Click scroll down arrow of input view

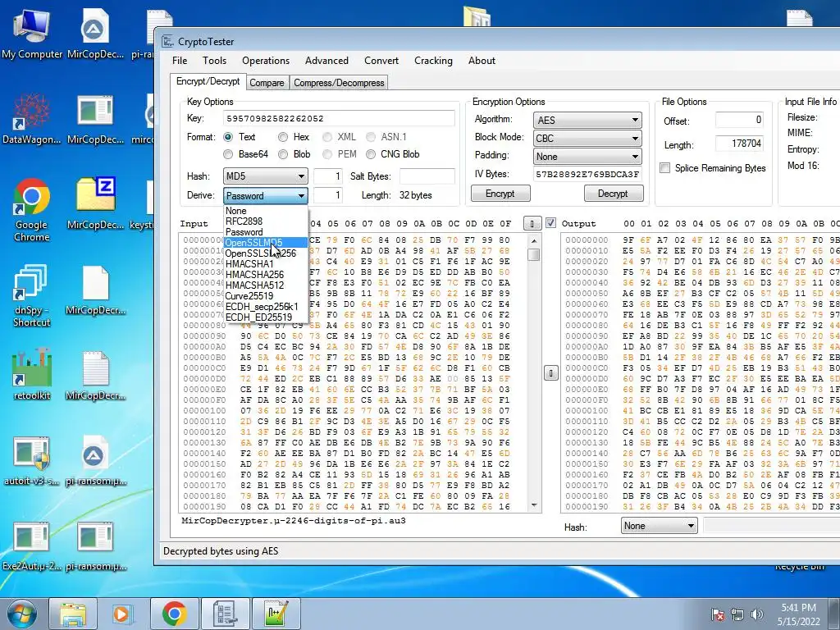pos(533,505)
